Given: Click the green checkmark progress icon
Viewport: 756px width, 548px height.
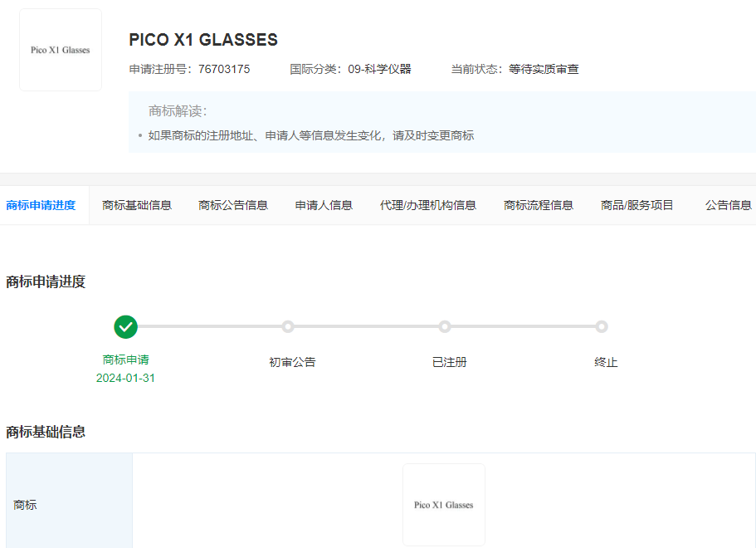Looking at the screenshot, I should pos(126,327).
